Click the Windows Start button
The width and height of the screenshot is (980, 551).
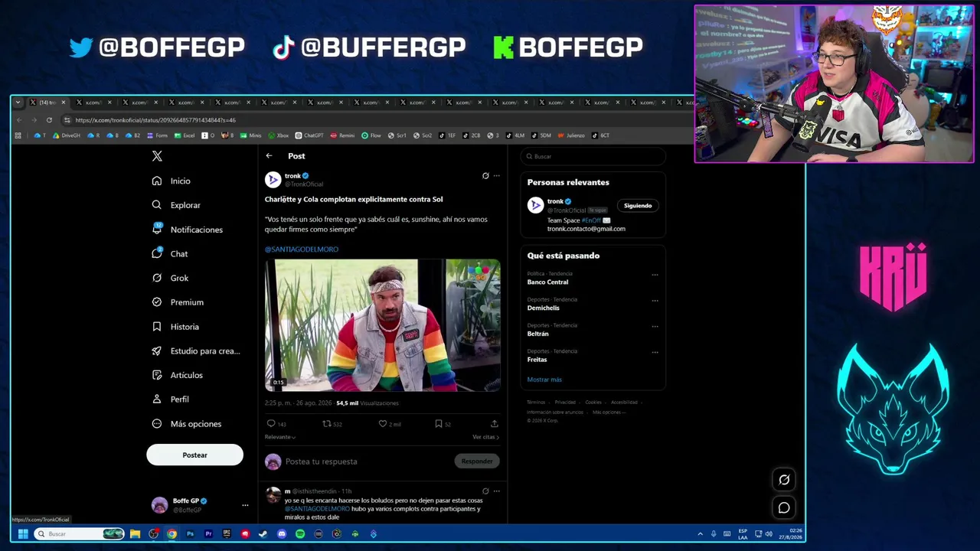(x=23, y=534)
